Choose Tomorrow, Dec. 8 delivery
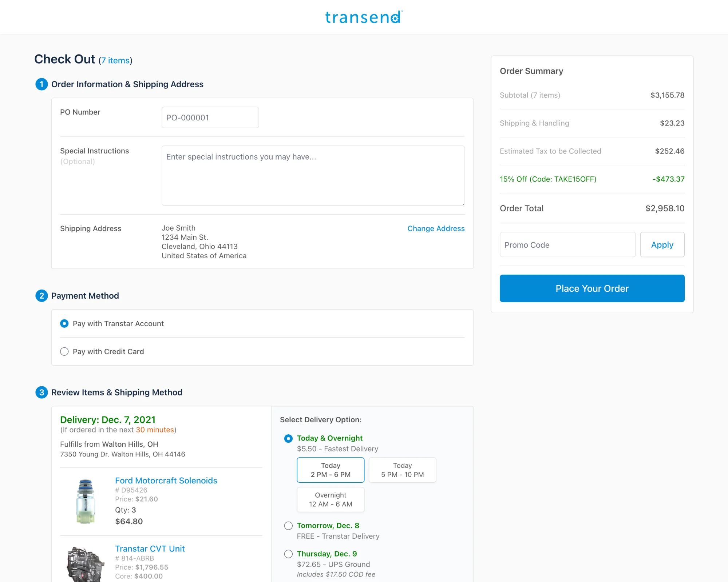This screenshot has height=582, width=728. tap(288, 526)
